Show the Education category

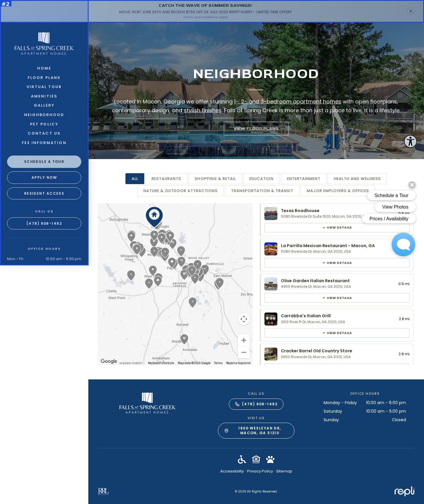pos(261,179)
